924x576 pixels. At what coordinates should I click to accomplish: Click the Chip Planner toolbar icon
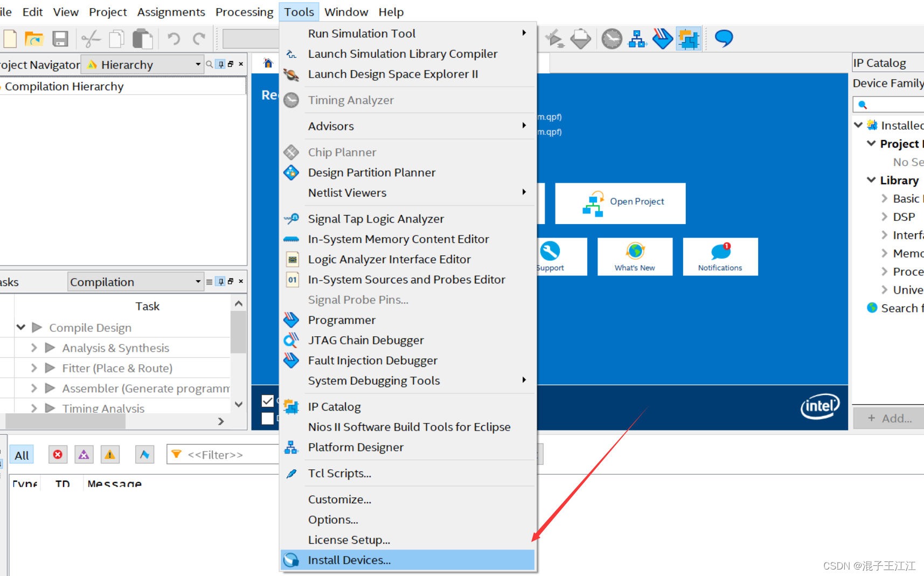click(x=580, y=39)
